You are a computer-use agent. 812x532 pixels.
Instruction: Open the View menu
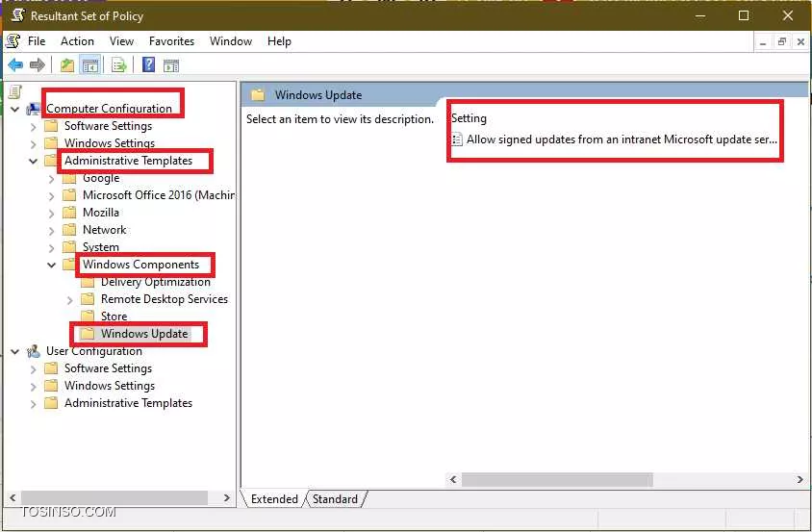[121, 41]
